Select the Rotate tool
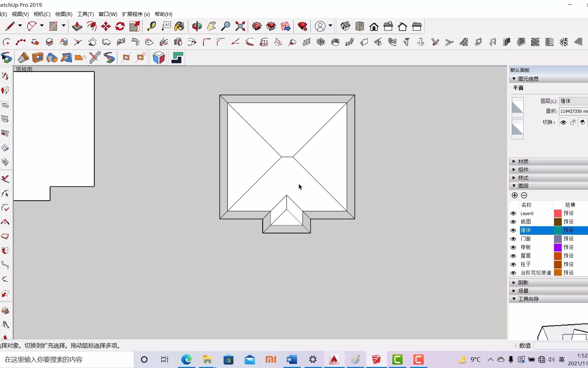This screenshot has width=588, height=368. pos(120,26)
